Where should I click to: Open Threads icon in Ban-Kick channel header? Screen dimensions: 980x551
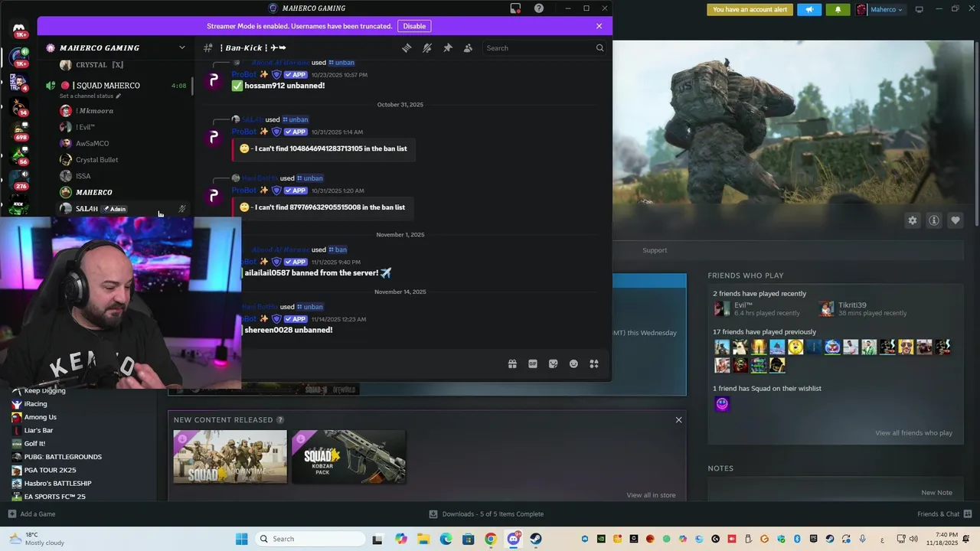[x=407, y=47]
